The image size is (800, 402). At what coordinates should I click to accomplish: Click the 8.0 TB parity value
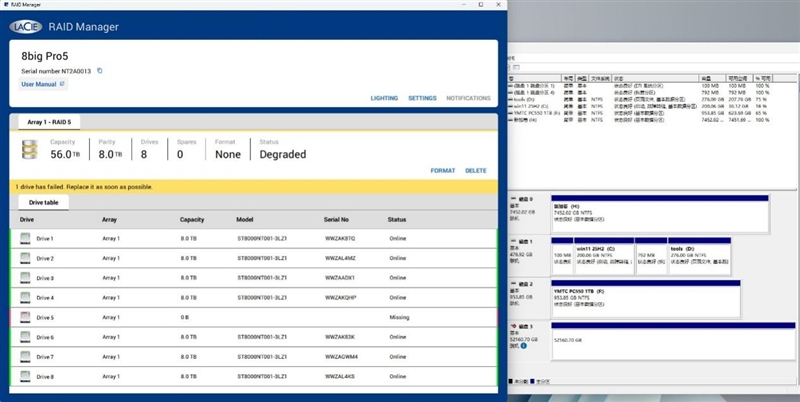pyautogui.click(x=110, y=155)
